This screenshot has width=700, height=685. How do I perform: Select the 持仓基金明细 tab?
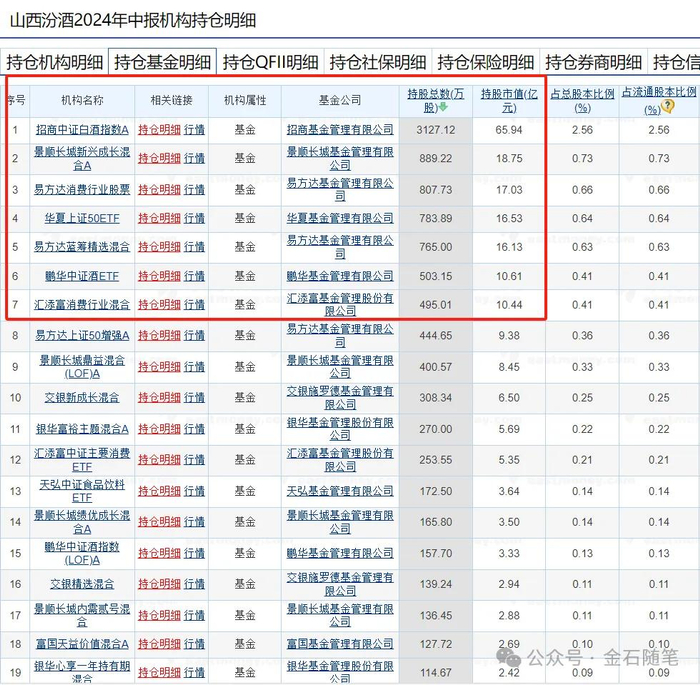coord(162,62)
